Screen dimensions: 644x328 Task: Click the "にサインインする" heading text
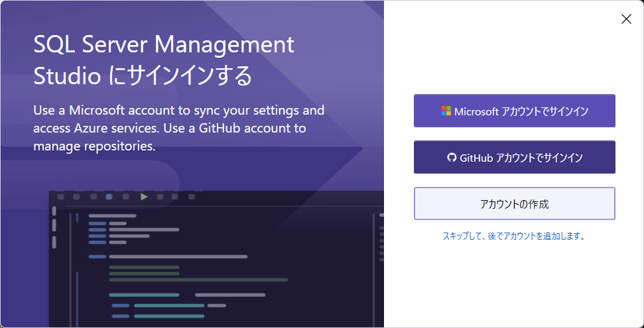tap(180, 76)
